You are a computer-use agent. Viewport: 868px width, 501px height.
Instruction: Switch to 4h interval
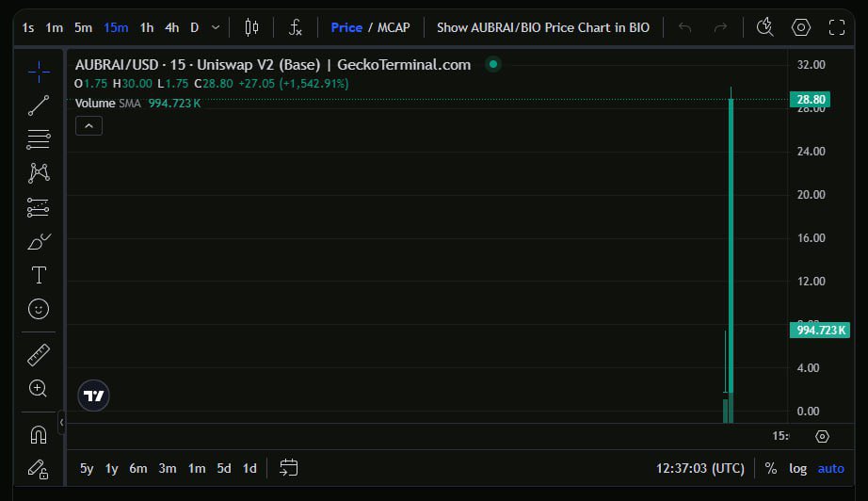click(171, 27)
